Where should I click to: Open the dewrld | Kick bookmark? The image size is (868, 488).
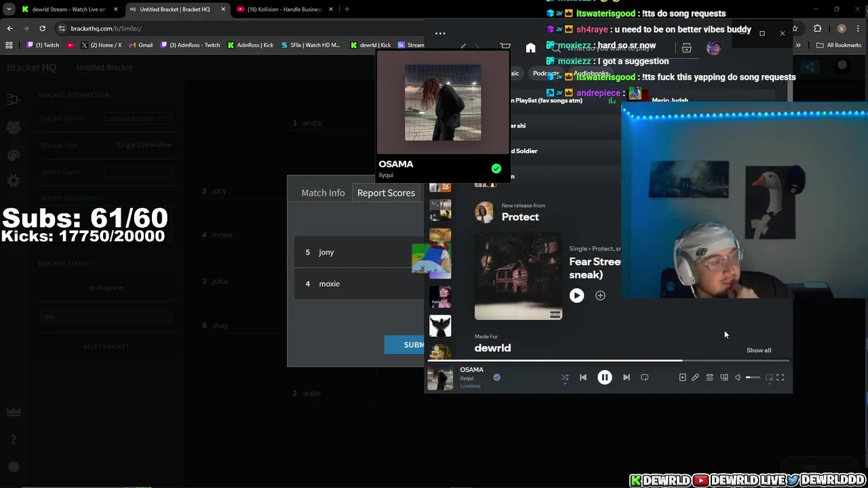click(371, 45)
